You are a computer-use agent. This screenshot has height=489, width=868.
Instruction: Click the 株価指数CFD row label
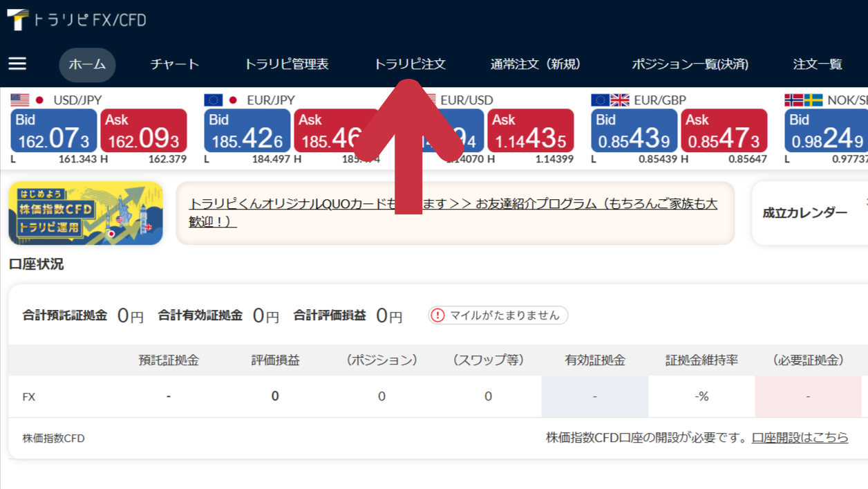54,439
